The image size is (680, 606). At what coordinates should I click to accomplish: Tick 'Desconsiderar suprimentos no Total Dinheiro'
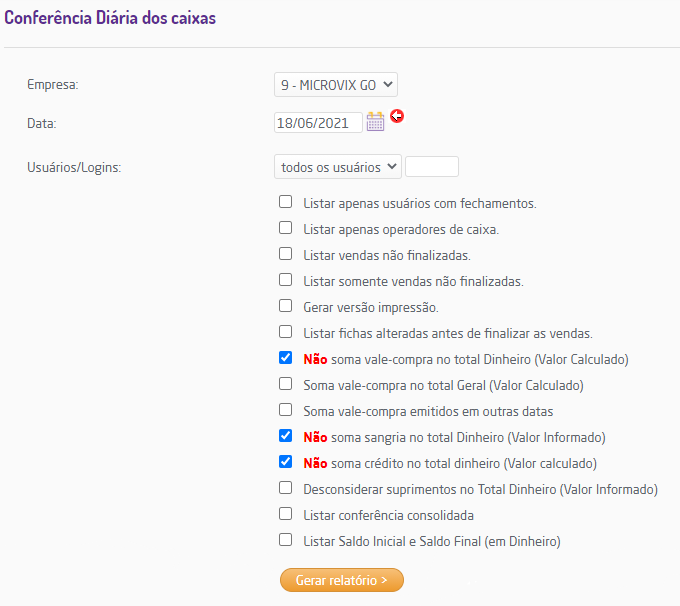[x=286, y=488]
